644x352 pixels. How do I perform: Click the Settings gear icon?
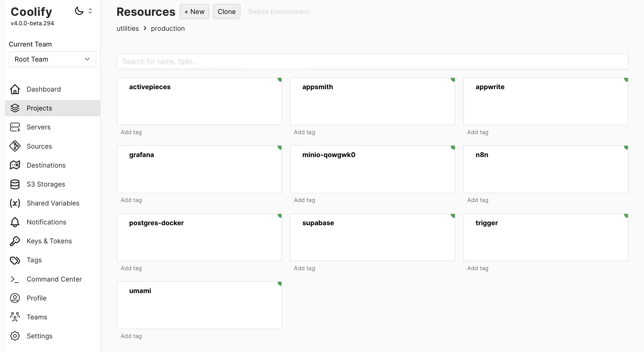click(15, 336)
